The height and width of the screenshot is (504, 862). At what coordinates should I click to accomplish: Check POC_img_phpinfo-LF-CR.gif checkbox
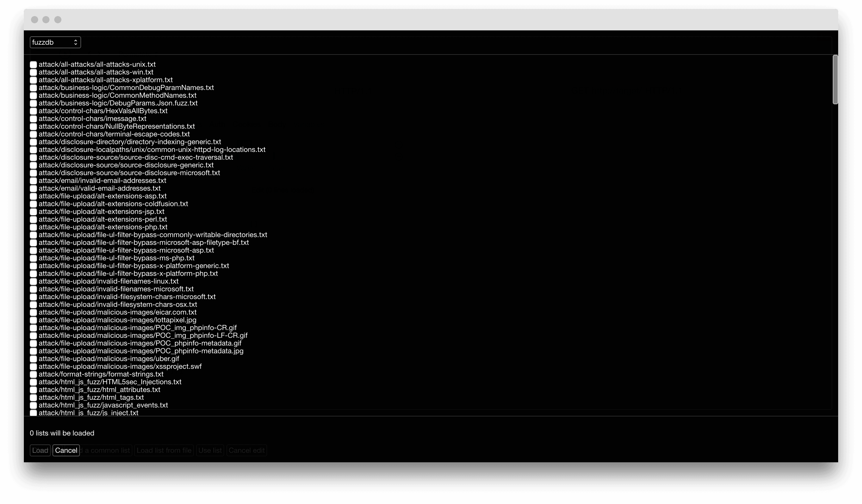tap(33, 336)
